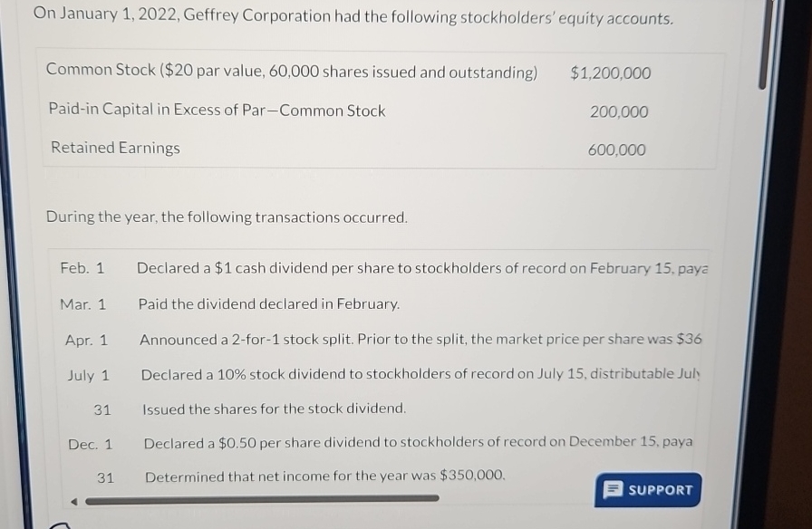Click the Feb. 1 dividend declaration entry
The image size is (812, 529).
point(362,267)
